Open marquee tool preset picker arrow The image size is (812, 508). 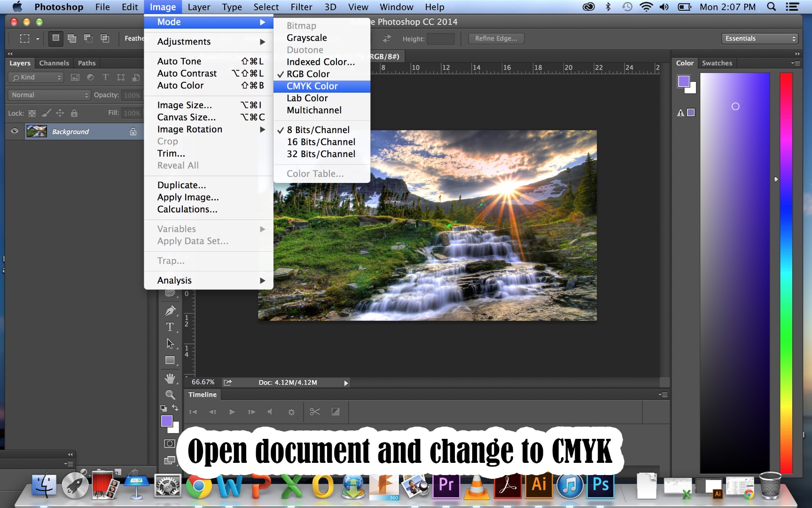coord(38,39)
